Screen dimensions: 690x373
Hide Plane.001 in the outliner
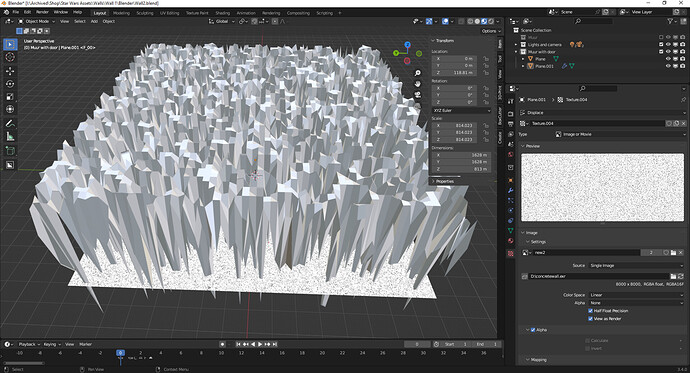coord(668,66)
